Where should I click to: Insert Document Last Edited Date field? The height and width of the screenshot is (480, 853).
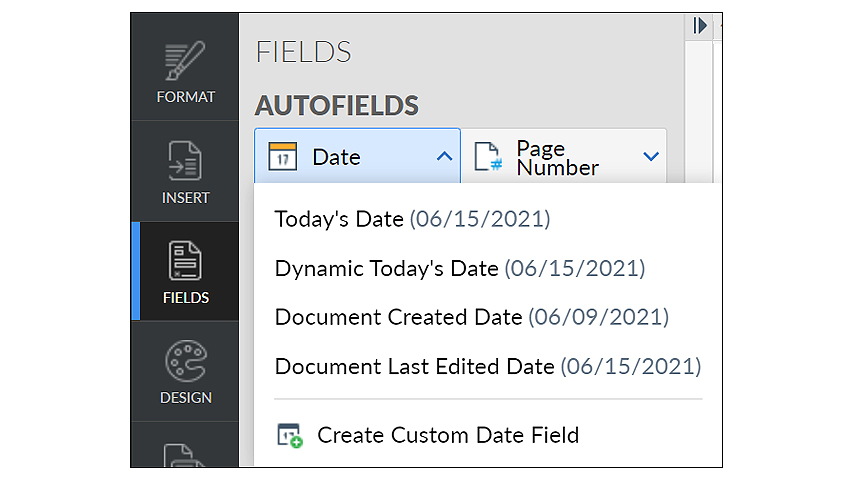point(488,367)
